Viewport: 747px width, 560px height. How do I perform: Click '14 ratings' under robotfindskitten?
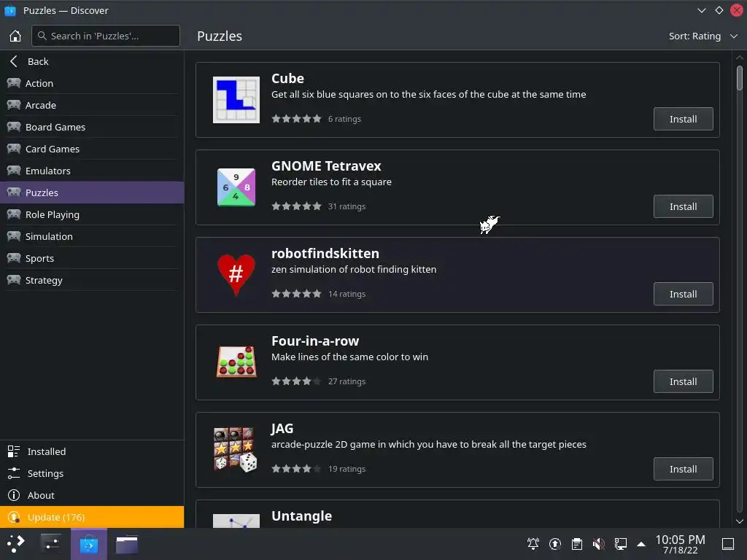tap(347, 294)
